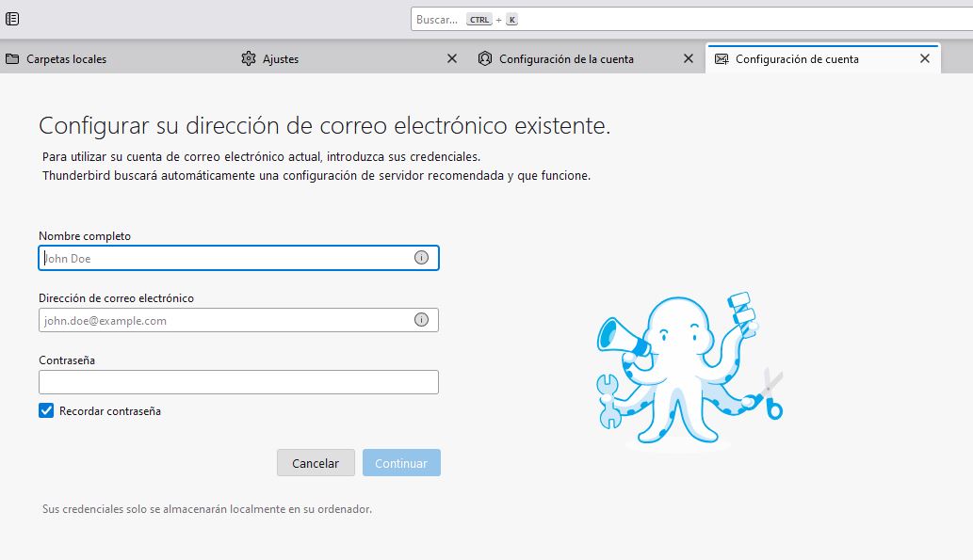Click the Cancelar button
This screenshot has width=973, height=560.
coord(316,463)
